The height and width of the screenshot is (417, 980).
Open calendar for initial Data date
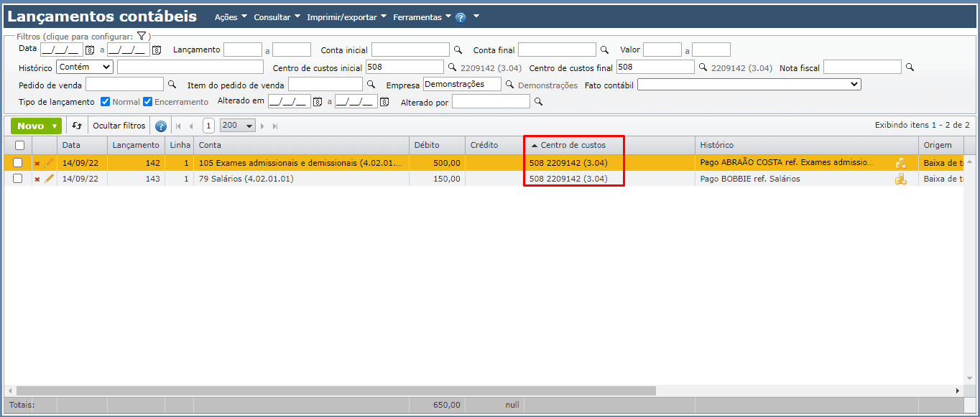[90, 50]
